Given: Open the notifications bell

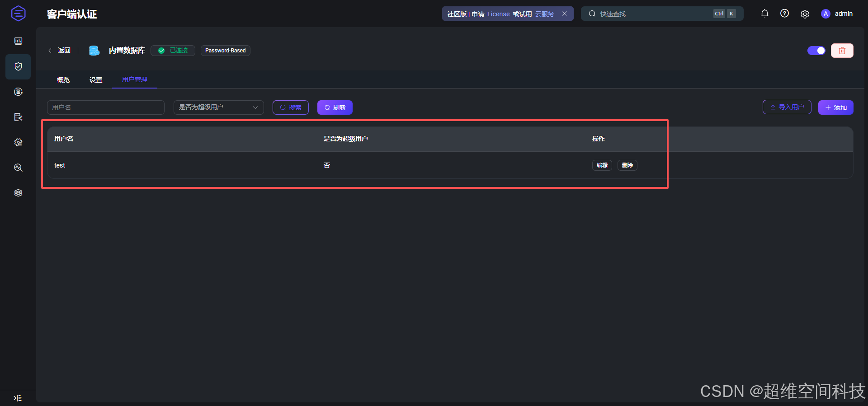Looking at the screenshot, I should tap(764, 14).
